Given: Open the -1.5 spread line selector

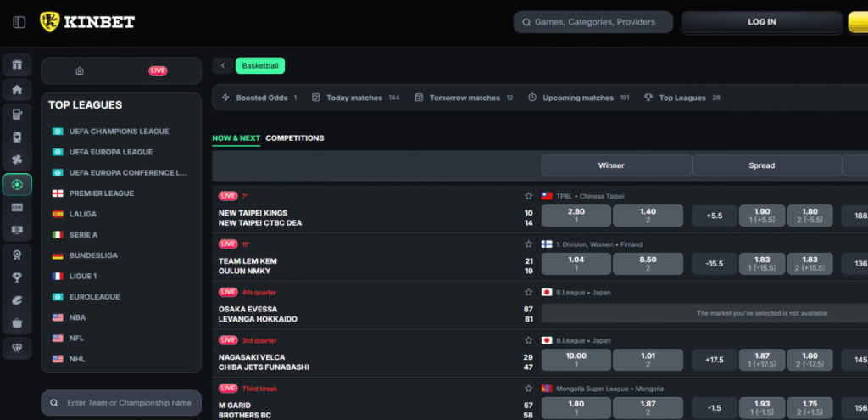Looking at the screenshot, I should click(714, 408).
